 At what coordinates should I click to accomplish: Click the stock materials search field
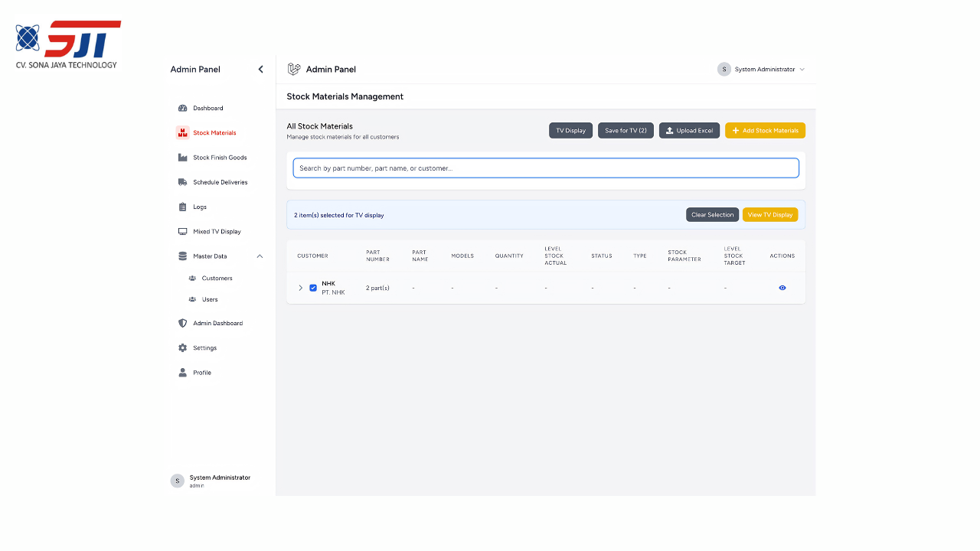545,168
